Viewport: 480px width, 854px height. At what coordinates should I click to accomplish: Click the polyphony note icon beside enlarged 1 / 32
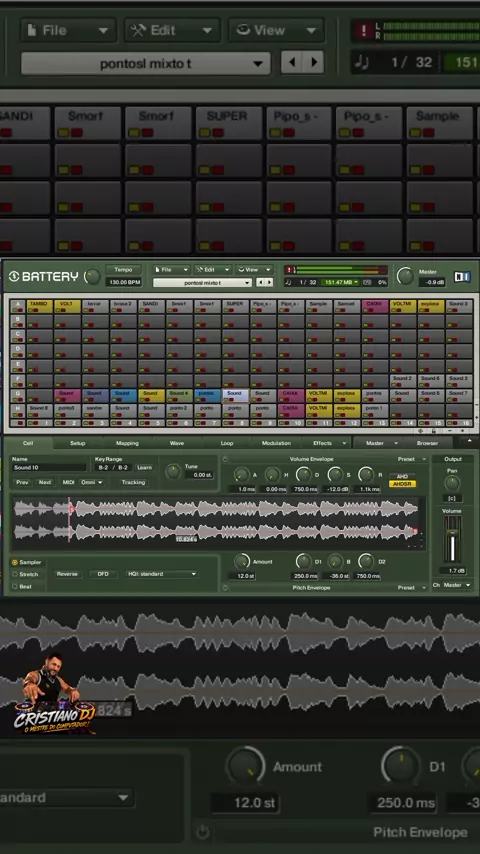point(361,62)
